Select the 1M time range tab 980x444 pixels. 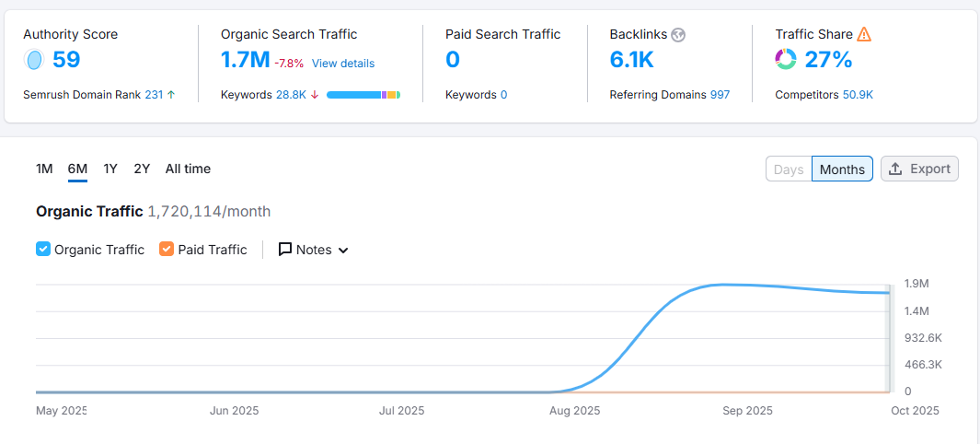tap(44, 169)
